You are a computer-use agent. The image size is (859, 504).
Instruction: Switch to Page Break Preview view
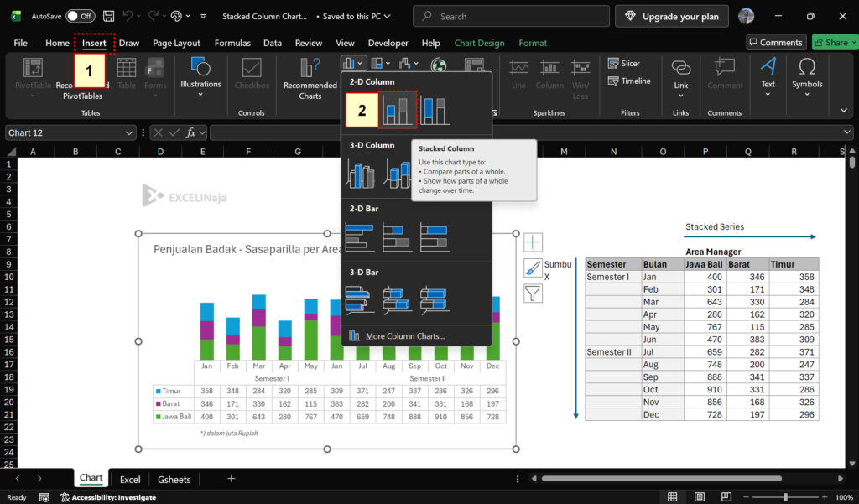(726, 497)
